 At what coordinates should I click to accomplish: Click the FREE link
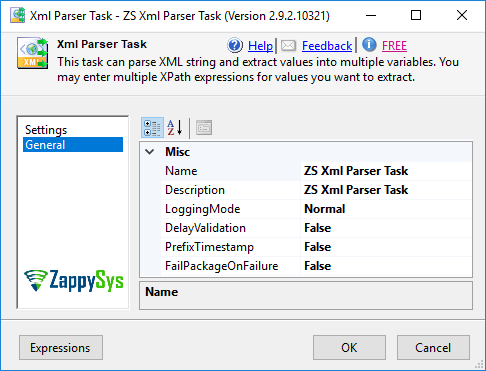click(x=394, y=46)
